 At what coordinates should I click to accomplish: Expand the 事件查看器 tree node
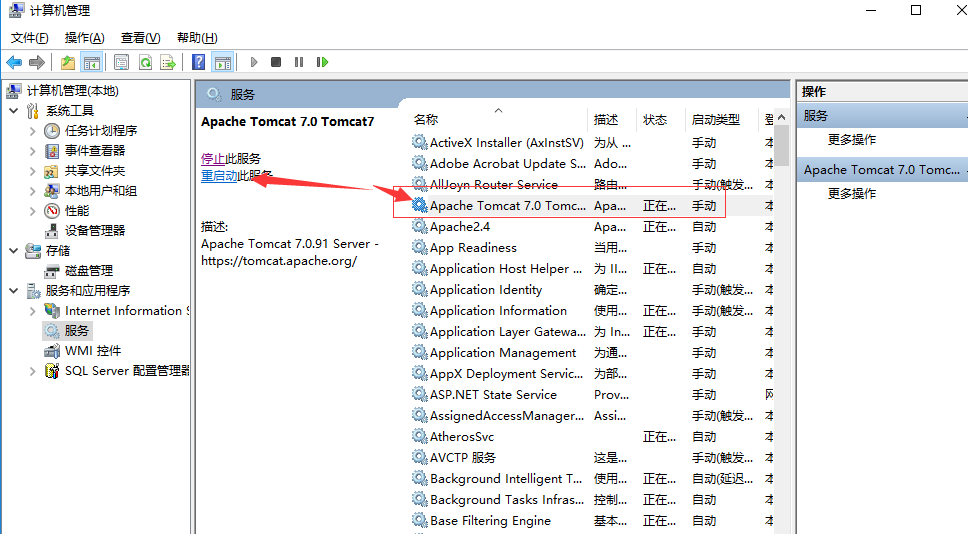point(33,151)
